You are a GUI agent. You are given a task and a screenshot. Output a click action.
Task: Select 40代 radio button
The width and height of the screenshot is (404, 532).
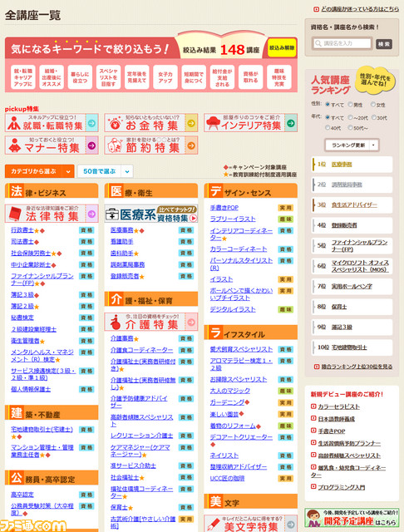(328, 127)
